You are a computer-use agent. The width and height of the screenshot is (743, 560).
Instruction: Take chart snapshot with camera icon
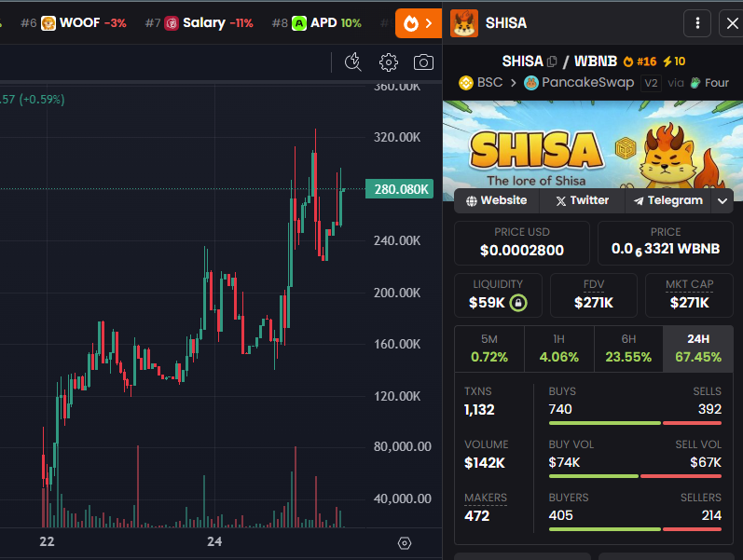click(423, 62)
